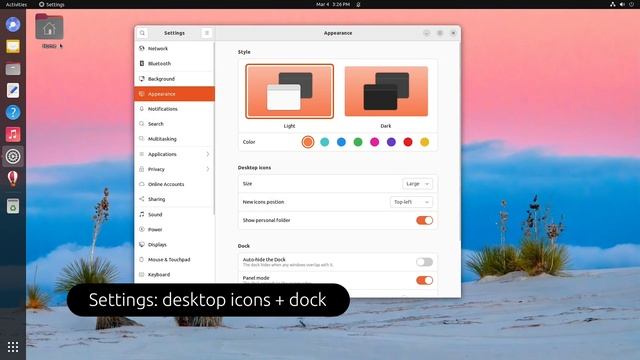This screenshot has height=360, width=640.
Task: Open the system status menu
Action: click(622, 4)
